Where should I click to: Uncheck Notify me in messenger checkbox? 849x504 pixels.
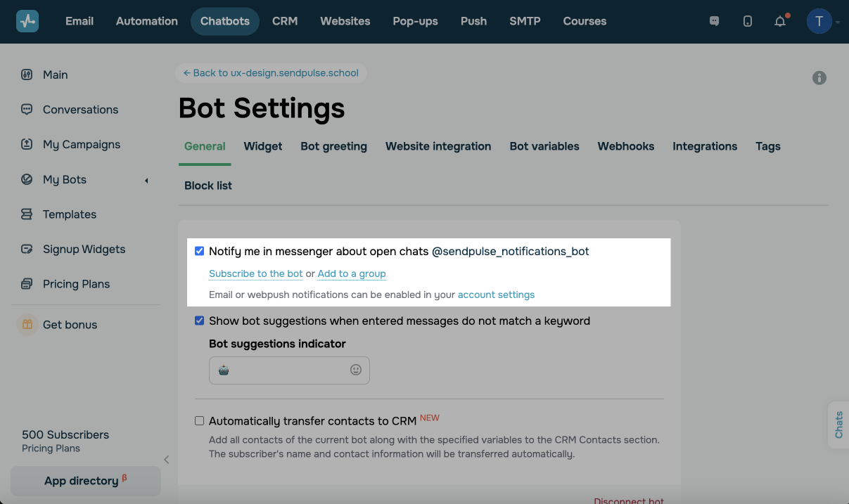point(200,251)
